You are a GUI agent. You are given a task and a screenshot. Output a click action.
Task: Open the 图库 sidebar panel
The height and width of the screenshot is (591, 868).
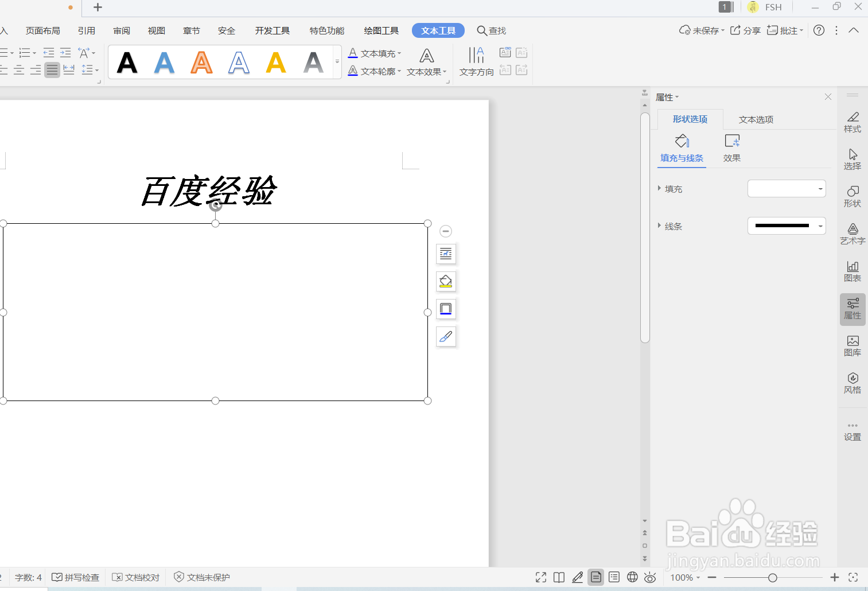853,345
